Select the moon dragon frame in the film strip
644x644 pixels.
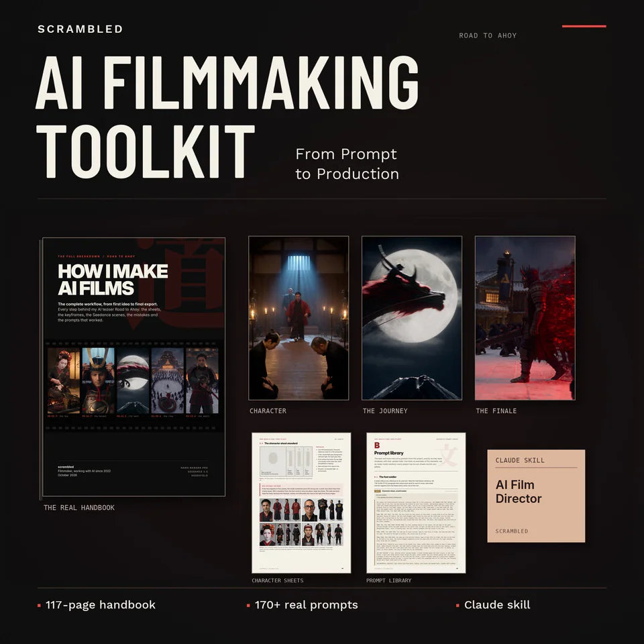133,381
